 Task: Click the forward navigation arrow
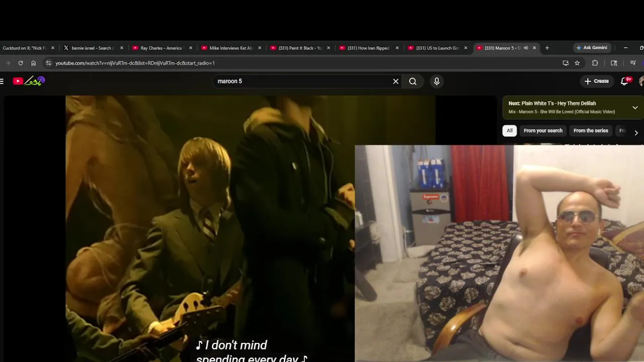[8, 63]
